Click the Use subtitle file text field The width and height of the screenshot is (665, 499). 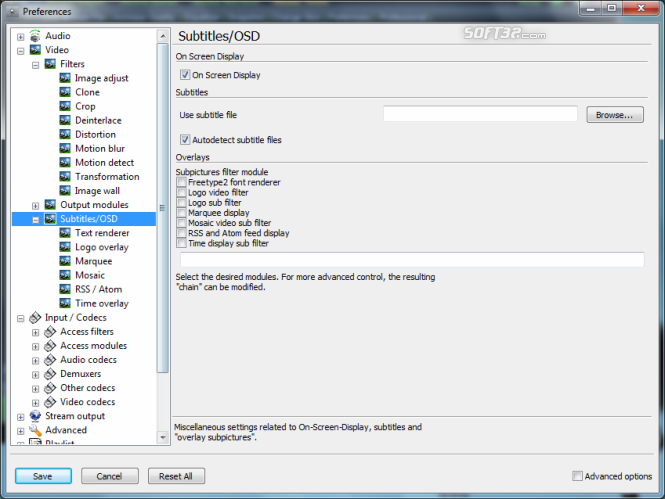[x=480, y=114]
